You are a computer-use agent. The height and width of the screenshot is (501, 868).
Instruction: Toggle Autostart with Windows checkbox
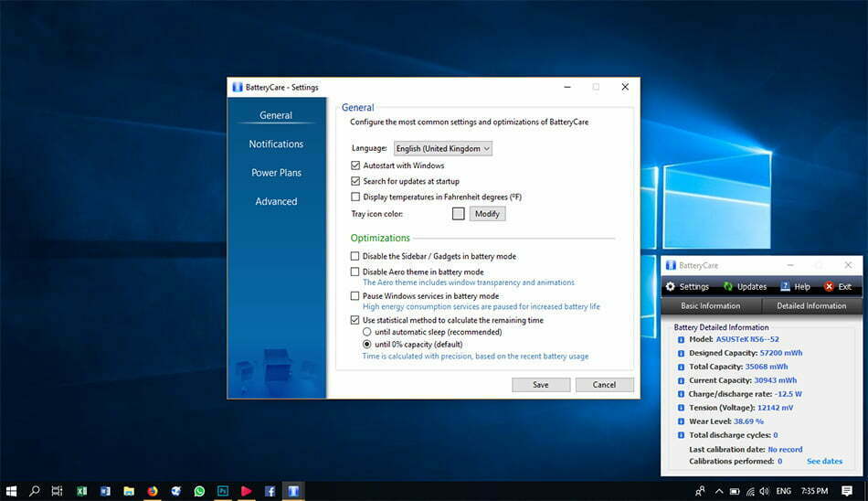(355, 165)
